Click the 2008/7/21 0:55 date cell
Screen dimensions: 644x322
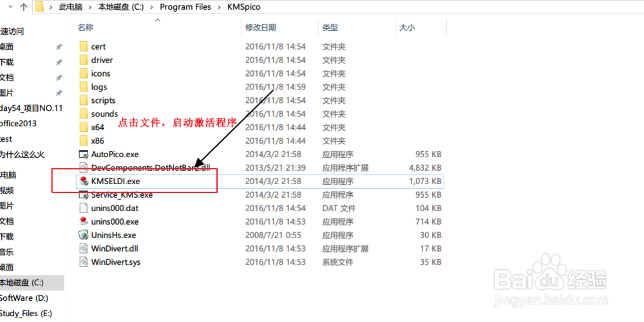tap(273, 235)
